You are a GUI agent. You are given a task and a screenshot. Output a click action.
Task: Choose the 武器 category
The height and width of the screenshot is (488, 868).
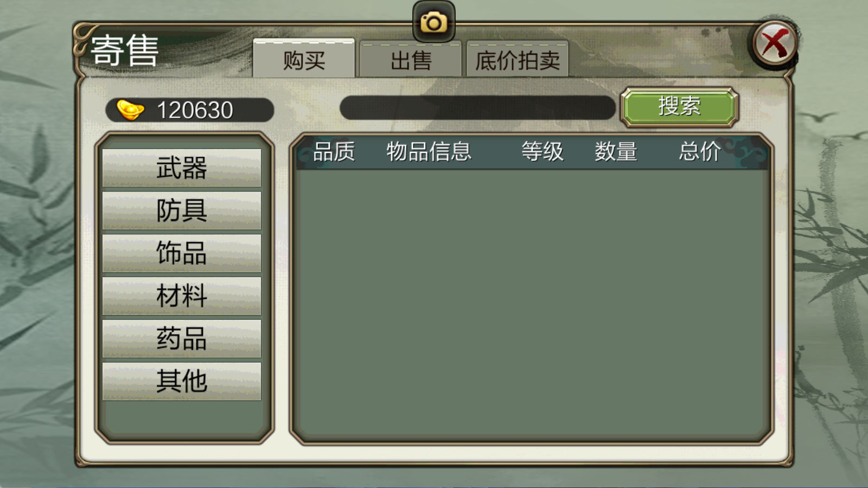point(182,168)
